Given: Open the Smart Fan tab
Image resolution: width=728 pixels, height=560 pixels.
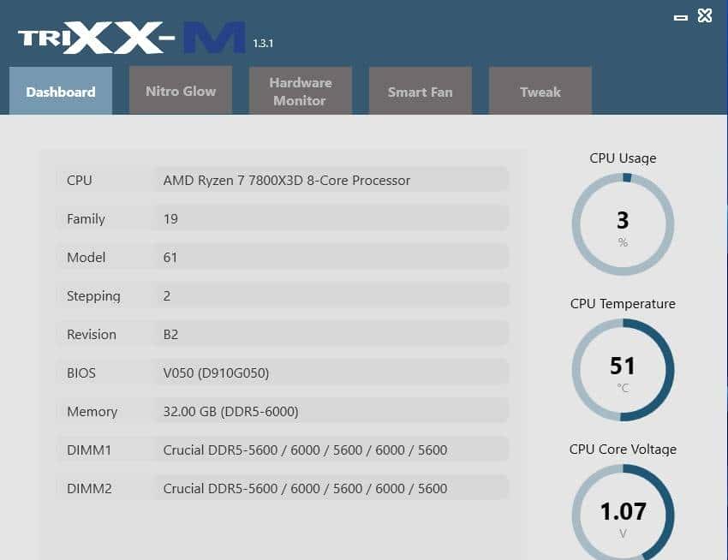Looking at the screenshot, I should [420, 90].
